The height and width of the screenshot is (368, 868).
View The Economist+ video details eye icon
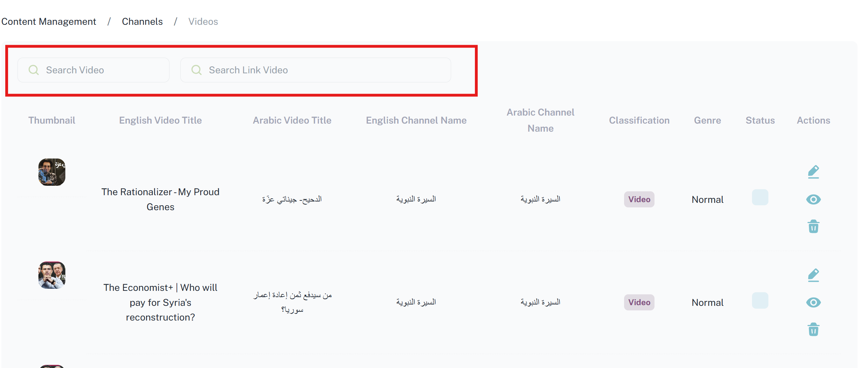pos(813,302)
